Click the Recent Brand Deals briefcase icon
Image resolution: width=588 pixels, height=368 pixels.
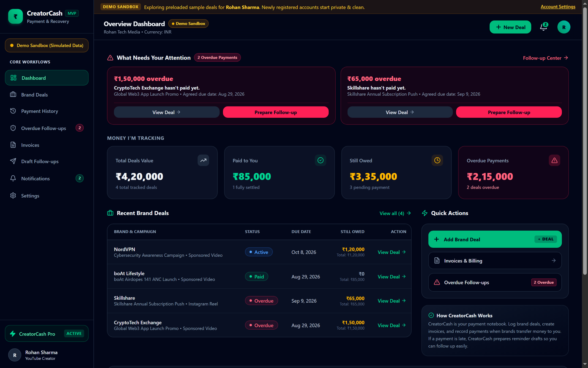point(110,213)
